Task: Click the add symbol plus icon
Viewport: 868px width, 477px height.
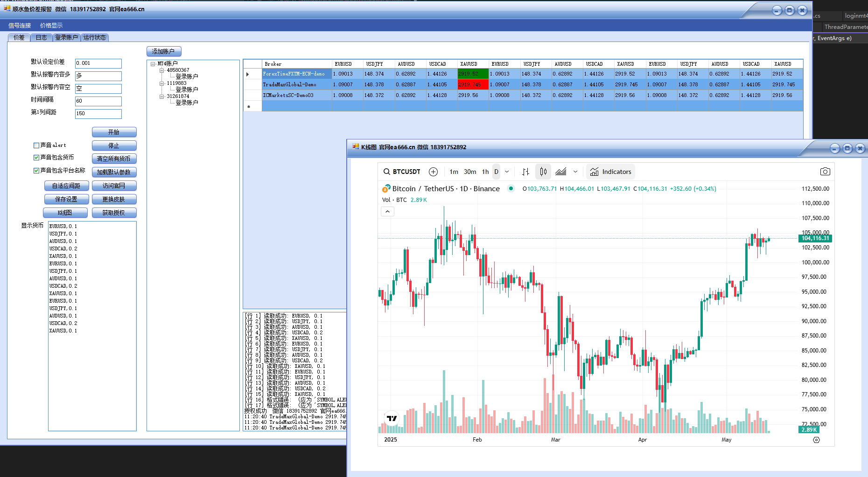Action: (433, 172)
